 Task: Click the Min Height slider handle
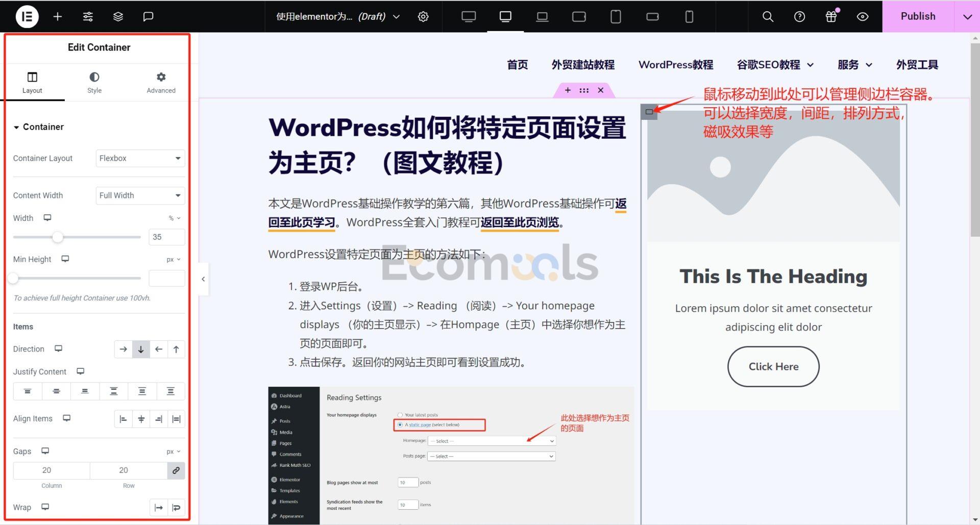tap(13, 278)
